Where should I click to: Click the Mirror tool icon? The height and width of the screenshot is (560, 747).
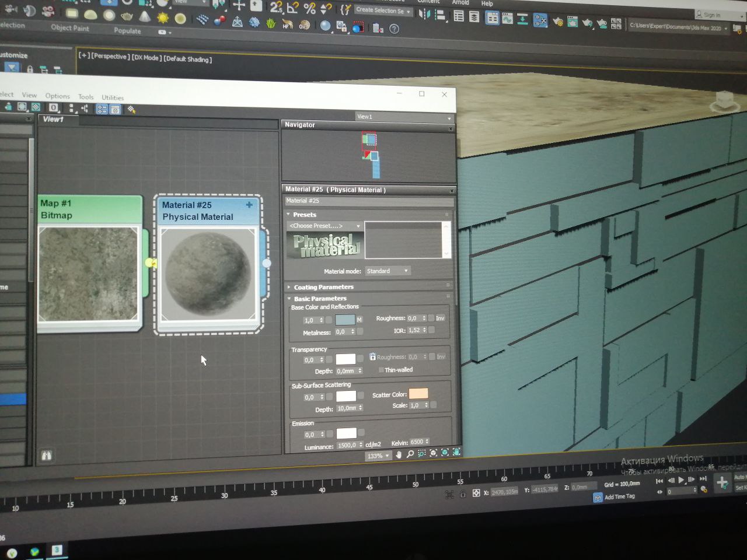tap(424, 13)
